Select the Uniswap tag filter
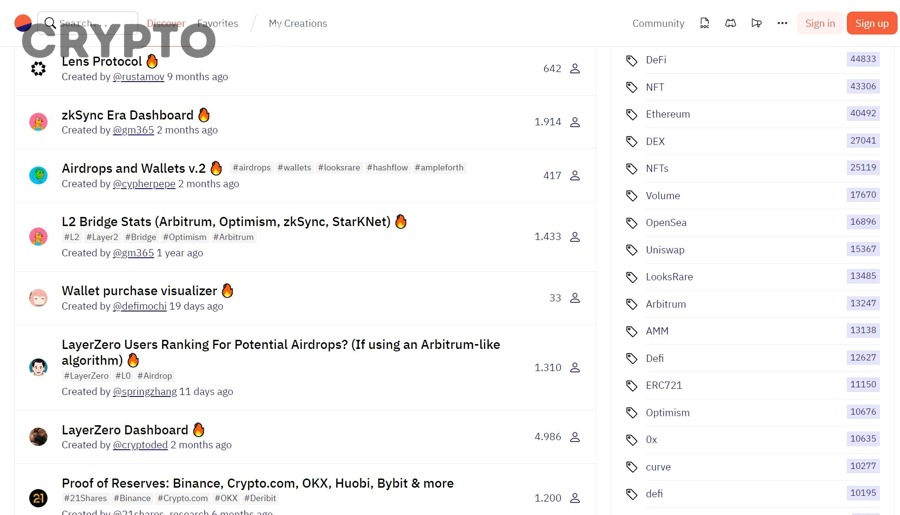This screenshot has height=515, width=900. [x=665, y=250]
